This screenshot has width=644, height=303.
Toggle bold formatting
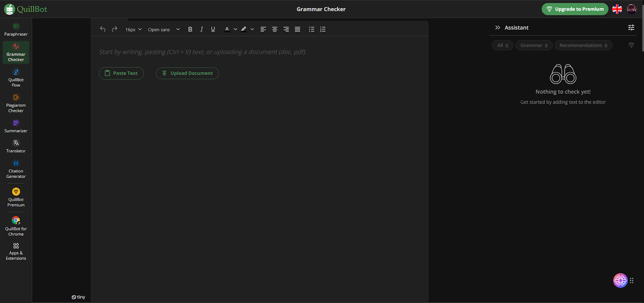190,29
